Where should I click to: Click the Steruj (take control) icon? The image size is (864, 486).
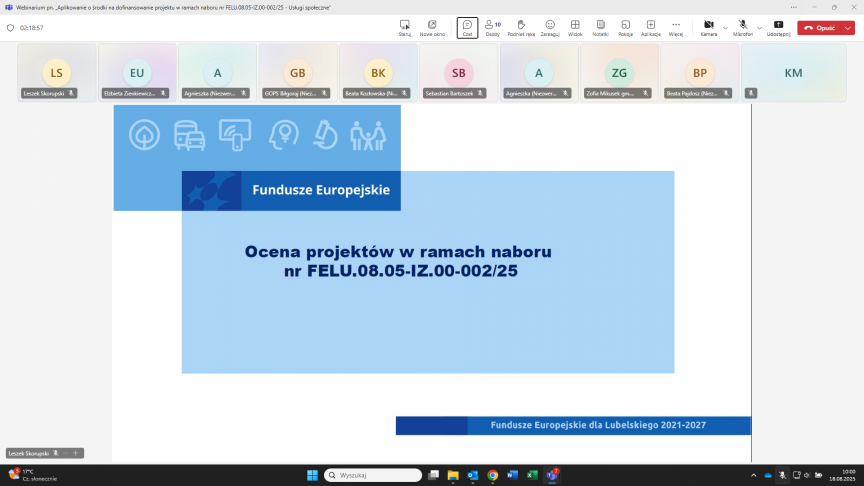(x=404, y=28)
